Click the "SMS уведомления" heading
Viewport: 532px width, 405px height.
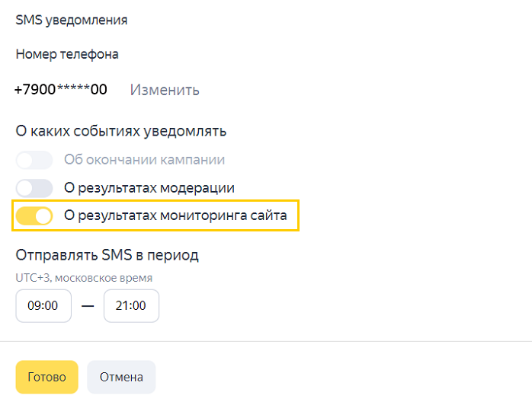click(x=72, y=20)
